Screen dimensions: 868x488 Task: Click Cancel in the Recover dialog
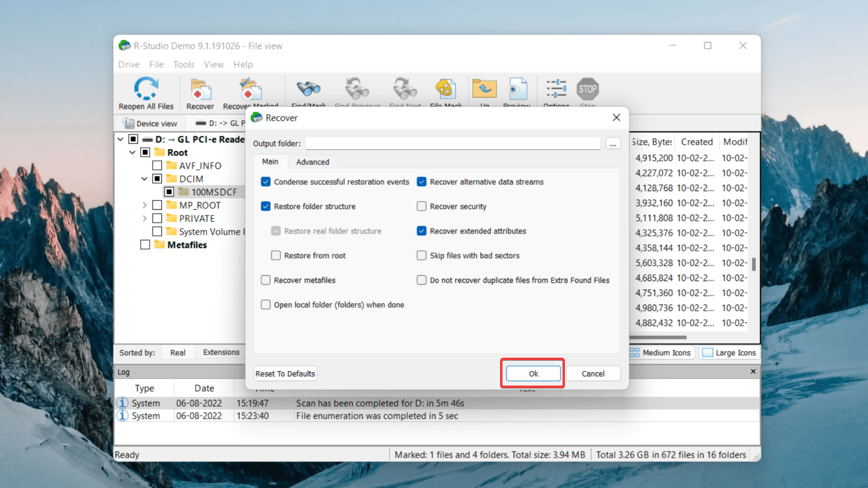tap(593, 373)
